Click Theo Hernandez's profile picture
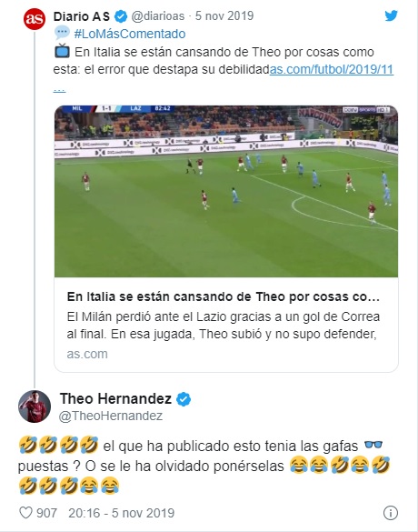This screenshot has height=532, width=418. (x=35, y=407)
